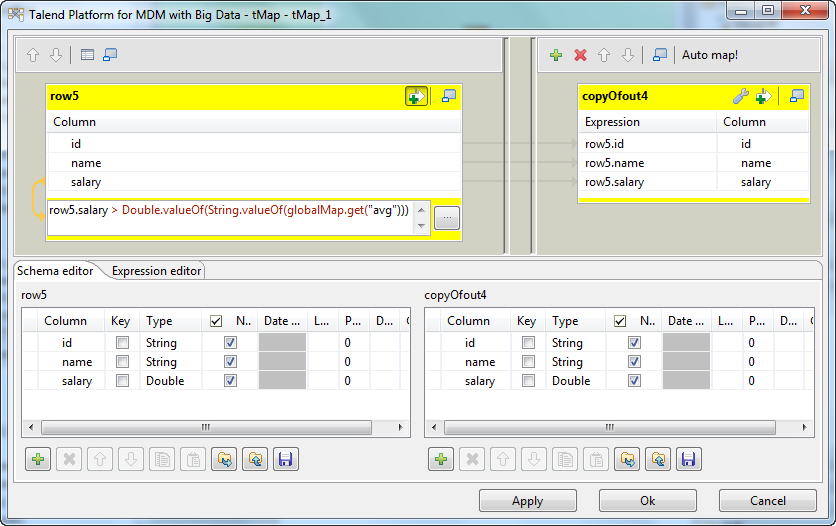Toggle Key checkbox for copyOfout4 name
This screenshot has height=526, width=836.
528,362
